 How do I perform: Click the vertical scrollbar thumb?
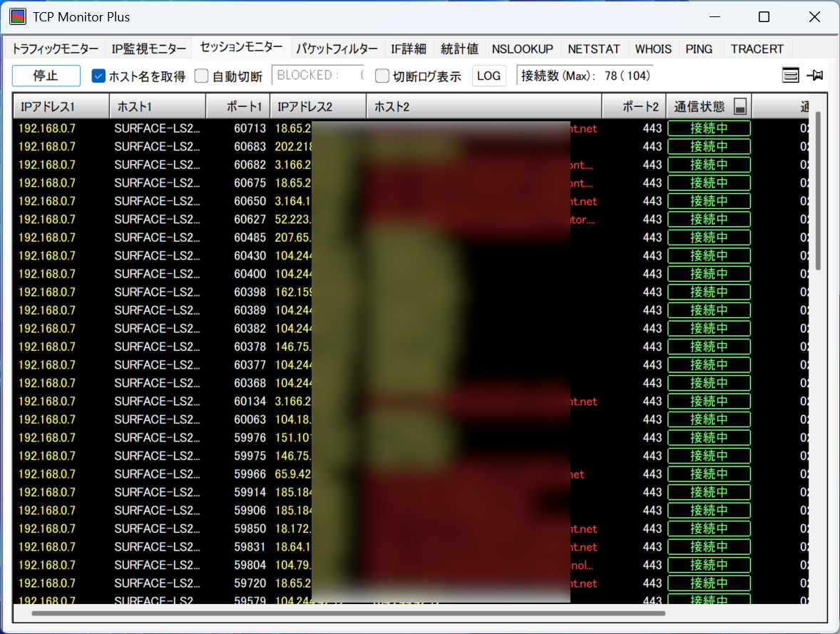(x=818, y=191)
